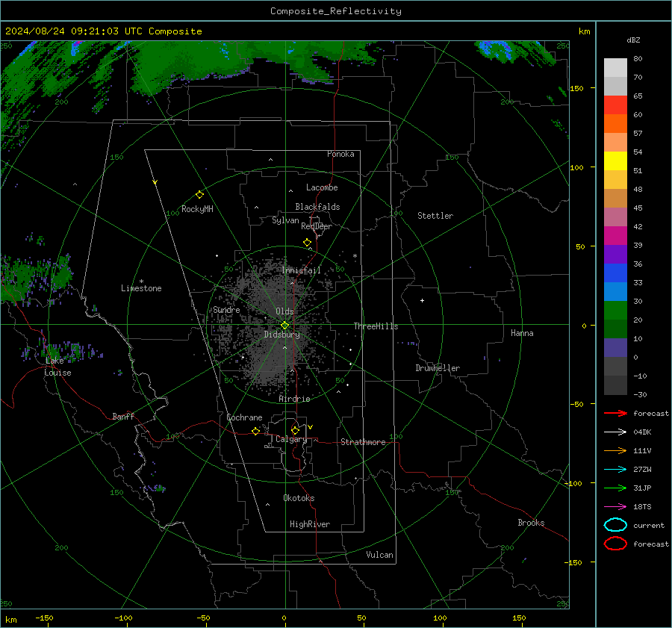
Task: Click the Innisfail city label
Action: click(x=301, y=270)
